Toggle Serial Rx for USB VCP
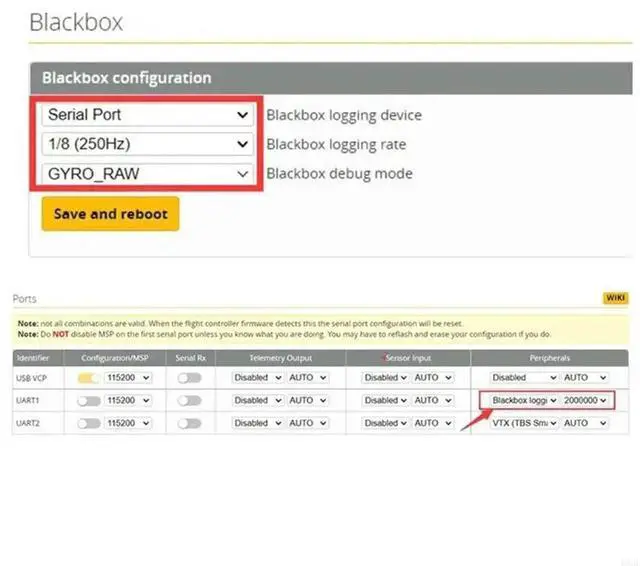The height and width of the screenshot is (566, 640). (x=189, y=377)
